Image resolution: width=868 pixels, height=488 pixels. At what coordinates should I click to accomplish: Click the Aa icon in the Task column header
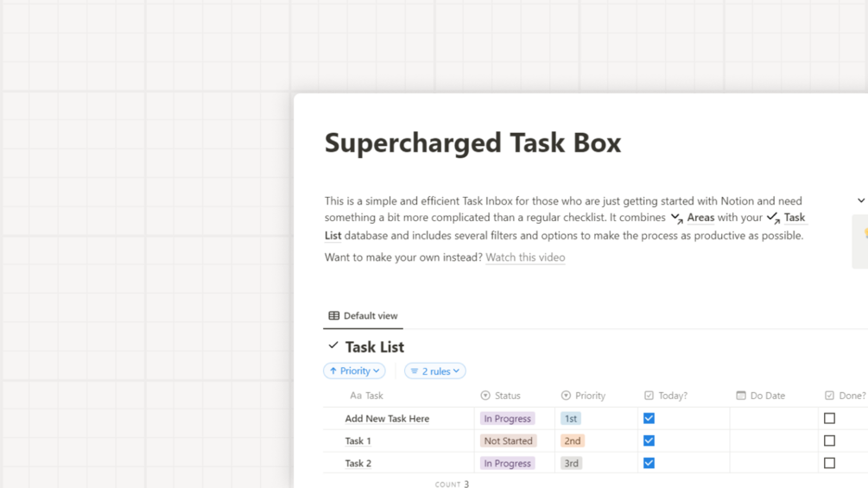click(355, 395)
